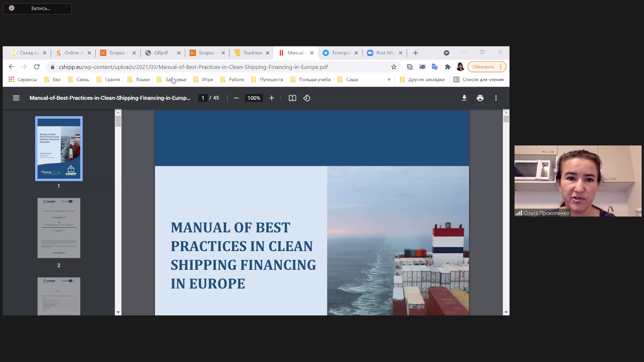This screenshot has width=644, height=362.
Task: Click the page 2 thumbnail
Action: point(59,228)
